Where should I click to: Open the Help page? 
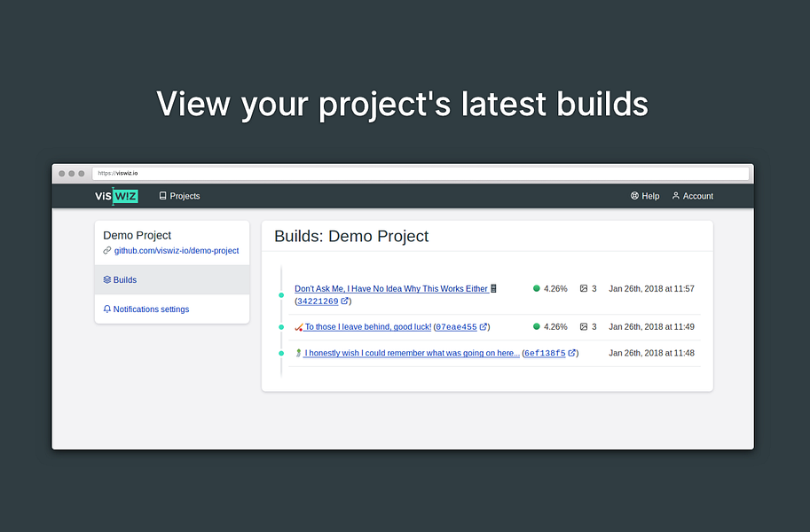coord(645,196)
